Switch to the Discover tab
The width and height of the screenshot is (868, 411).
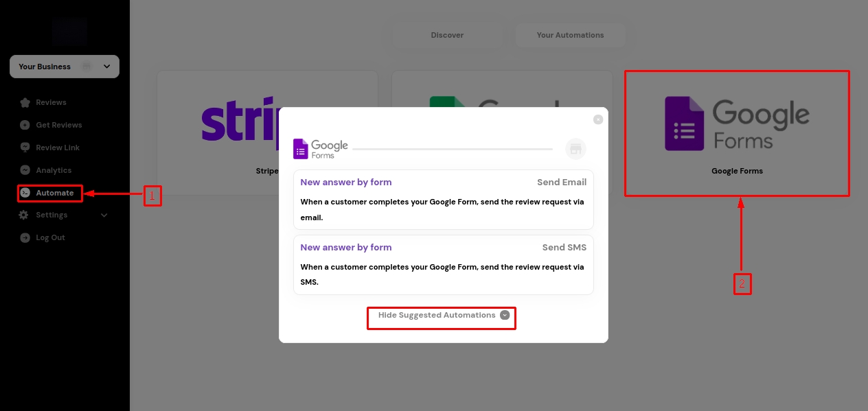click(447, 35)
